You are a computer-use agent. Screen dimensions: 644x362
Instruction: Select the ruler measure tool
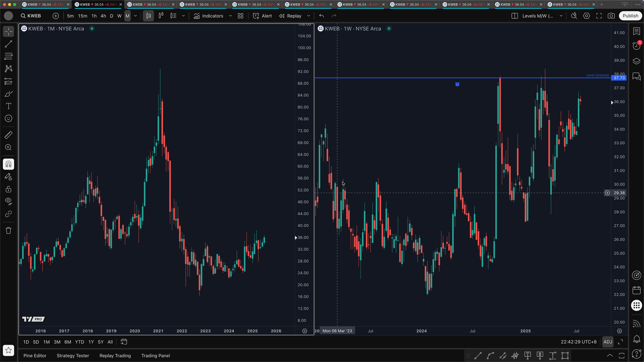pos(9,135)
